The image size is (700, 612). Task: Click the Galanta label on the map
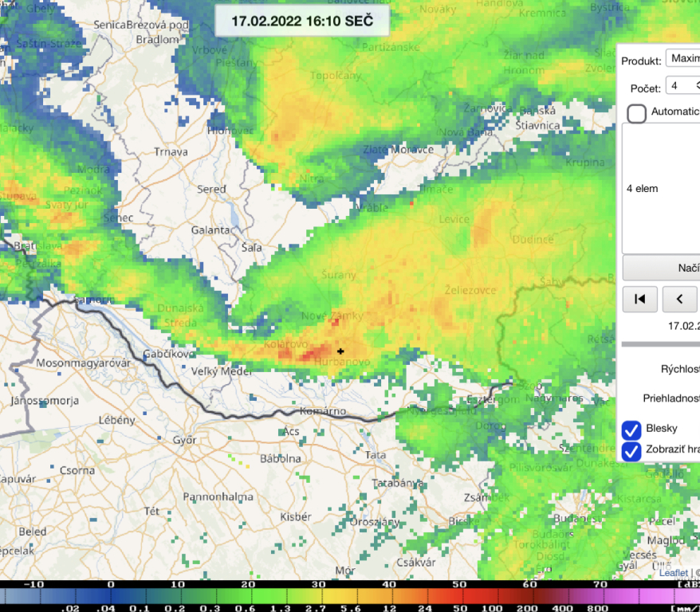(x=210, y=229)
